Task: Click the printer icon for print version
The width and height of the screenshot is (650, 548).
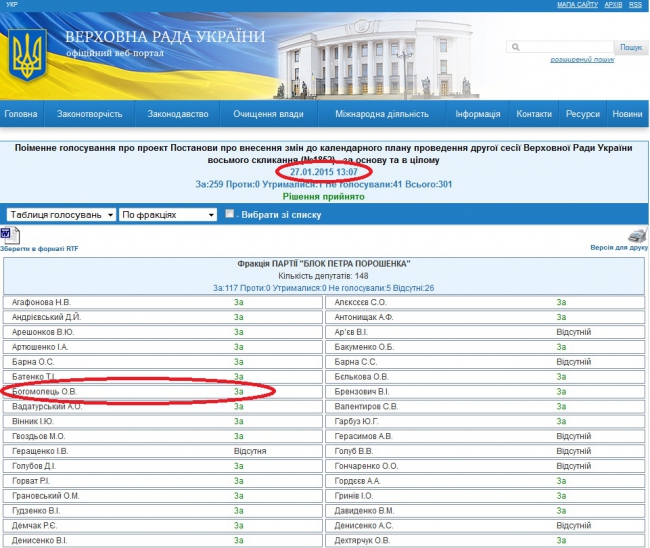Action: coord(636,234)
